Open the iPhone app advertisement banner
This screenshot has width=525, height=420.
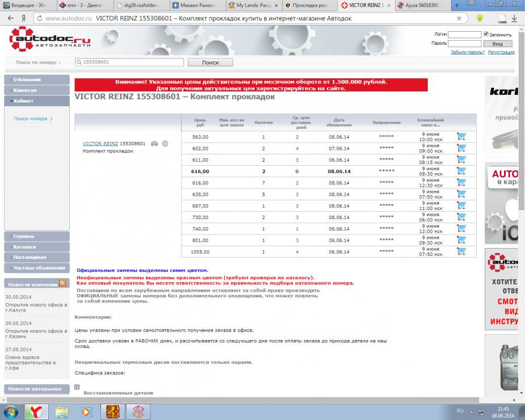[501, 203]
